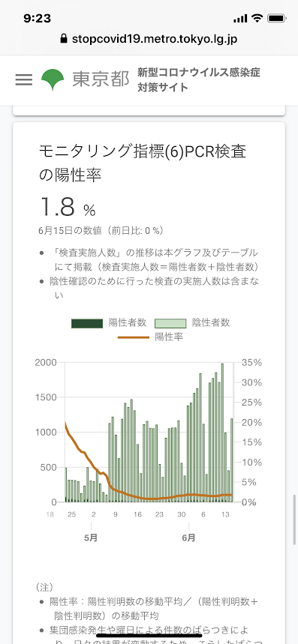Tap the clock showing 9:23
The height and width of the screenshot is (644, 298).
38,19
